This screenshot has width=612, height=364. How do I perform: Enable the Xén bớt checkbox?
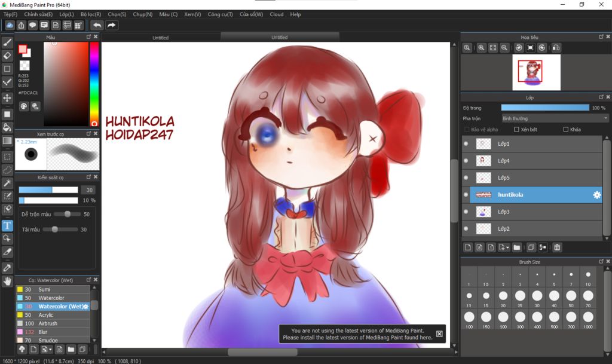pos(516,130)
